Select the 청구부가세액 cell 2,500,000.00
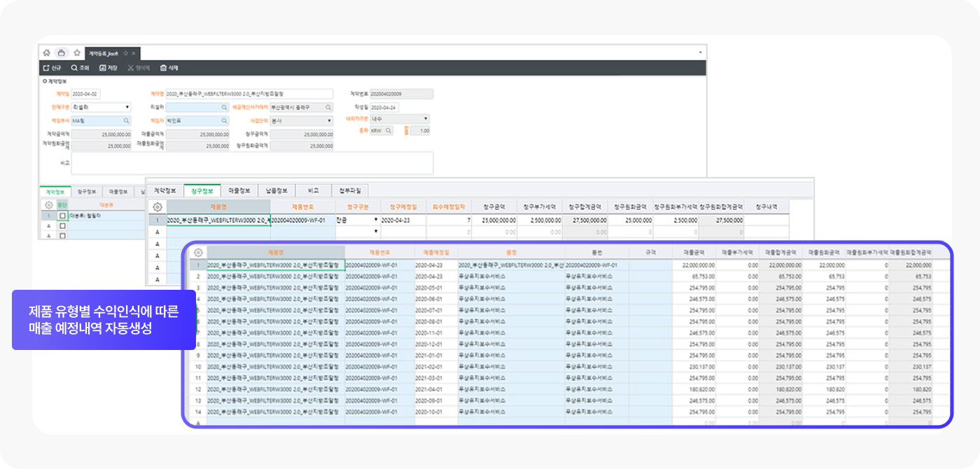980x469 pixels. coord(541,220)
